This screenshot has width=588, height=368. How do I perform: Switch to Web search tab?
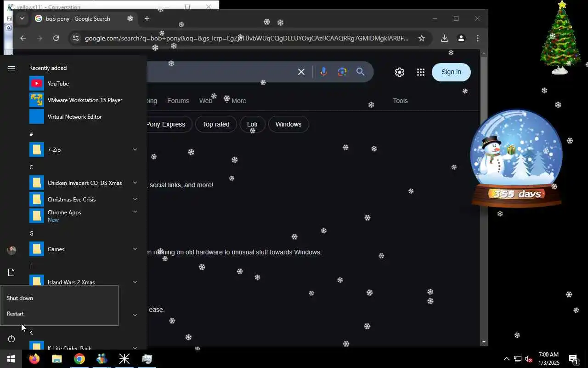click(205, 101)
